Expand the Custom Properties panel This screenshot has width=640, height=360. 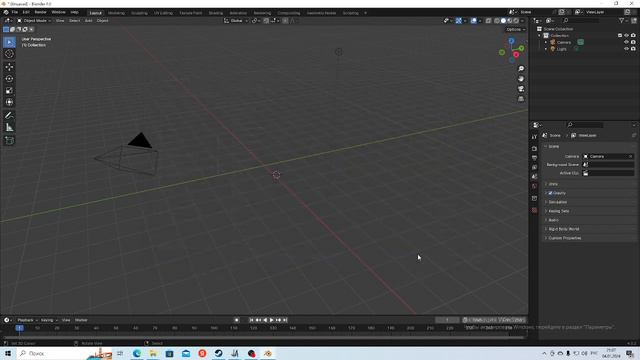coord(590,238)
